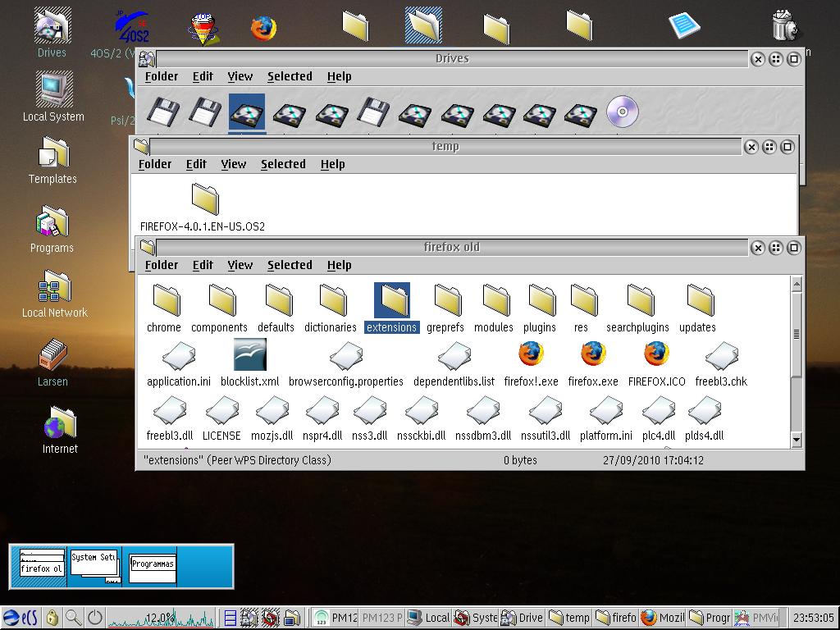The width and height of the screenshot is (840, 630).
Task: Select the blocklist.xml file
Action: 249,355
